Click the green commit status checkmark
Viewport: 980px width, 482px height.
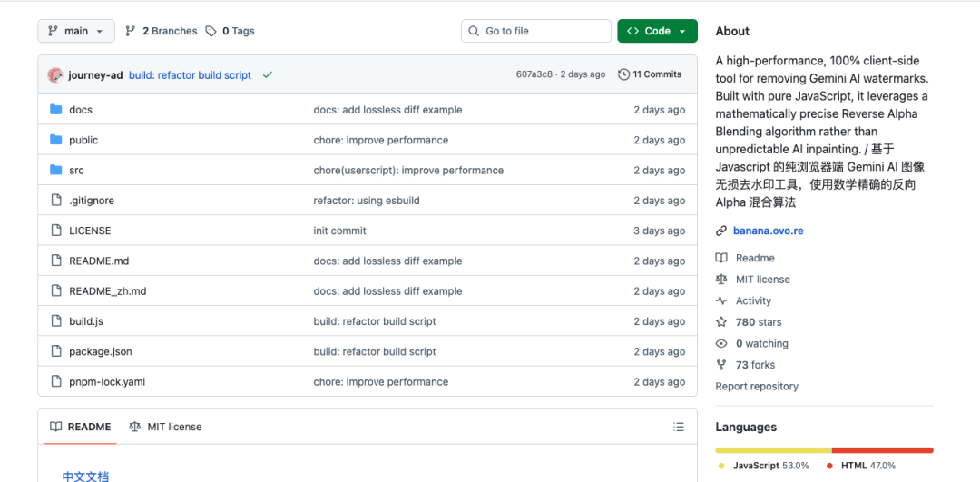tap(268, 75)
